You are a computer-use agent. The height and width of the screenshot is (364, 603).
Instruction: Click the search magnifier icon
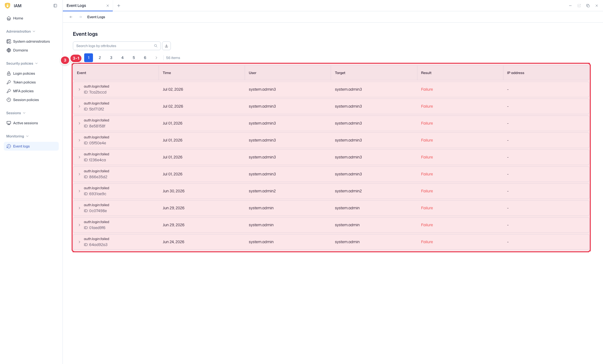point(156,46)
